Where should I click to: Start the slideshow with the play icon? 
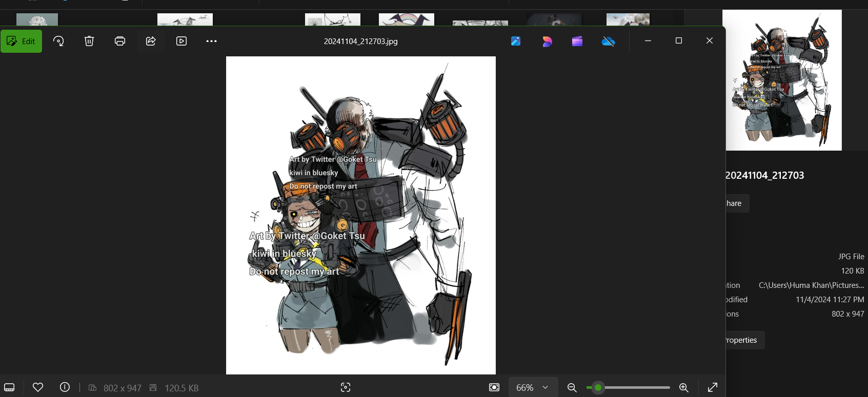(181, 41)
